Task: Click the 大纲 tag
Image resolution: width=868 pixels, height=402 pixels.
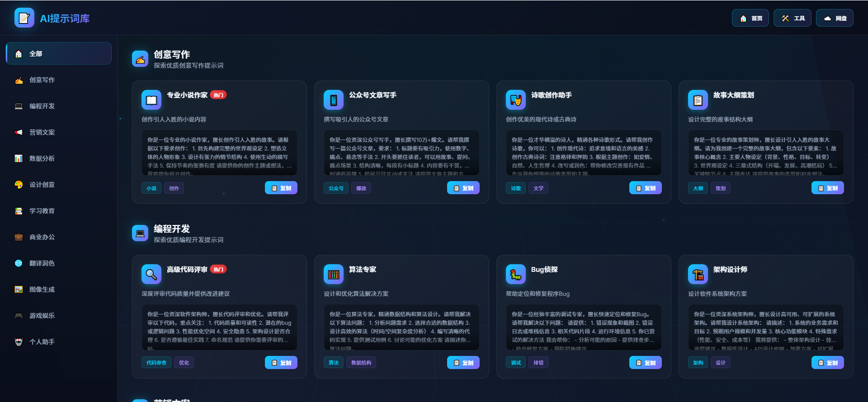Action: coord(698,188)
